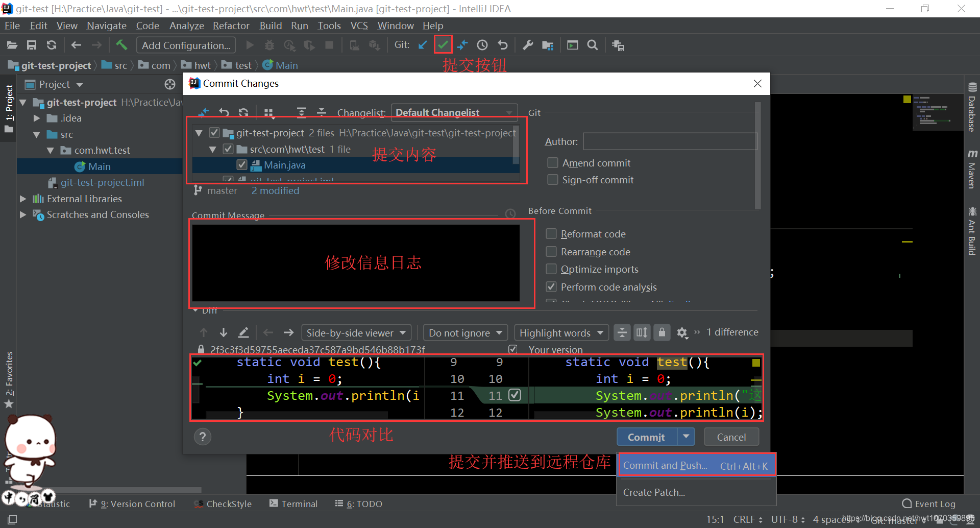Screen dimensions: 980x528
Task: Click the Back navigation arrow
Action: pos(76,45)
